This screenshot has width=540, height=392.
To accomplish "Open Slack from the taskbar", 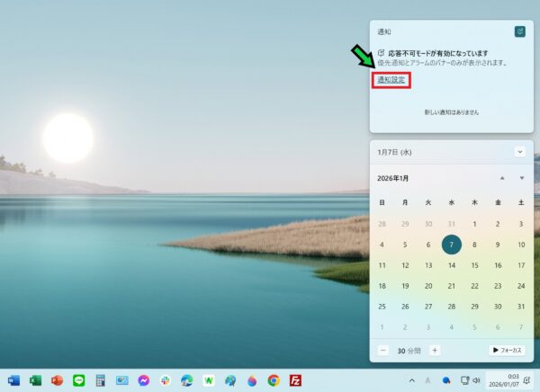I will coord(166,380).
